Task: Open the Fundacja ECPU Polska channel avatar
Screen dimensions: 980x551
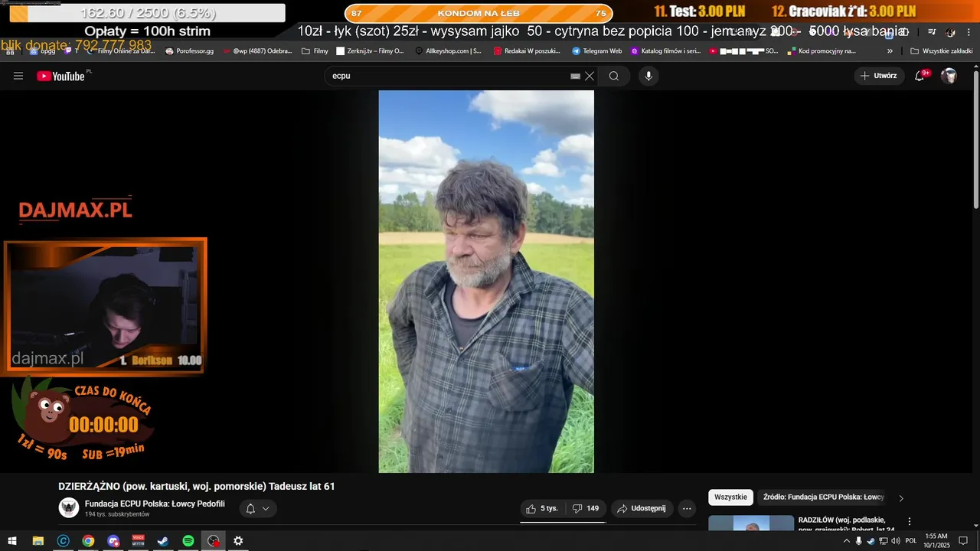Action: [x=69, y=507]
